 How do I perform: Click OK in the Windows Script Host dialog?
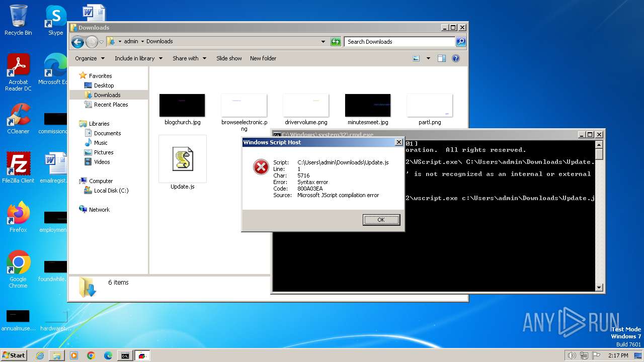point(381,220)
